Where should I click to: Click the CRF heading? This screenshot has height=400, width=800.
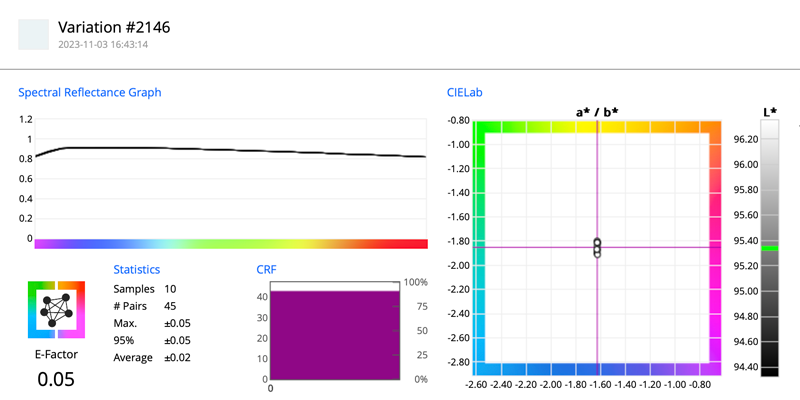click(x=266, y=269)
